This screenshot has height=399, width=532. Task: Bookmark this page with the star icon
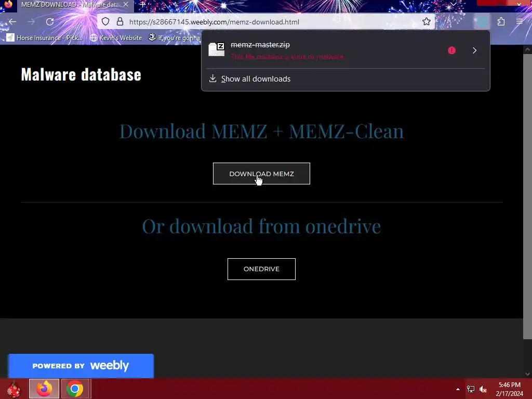(426, 22)
